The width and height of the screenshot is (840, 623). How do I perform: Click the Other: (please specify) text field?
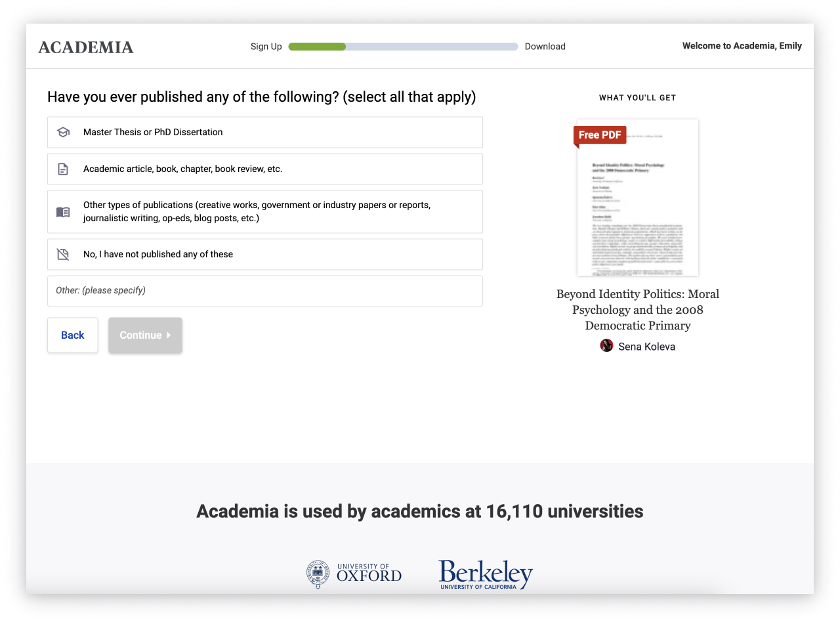click(265, 291)
